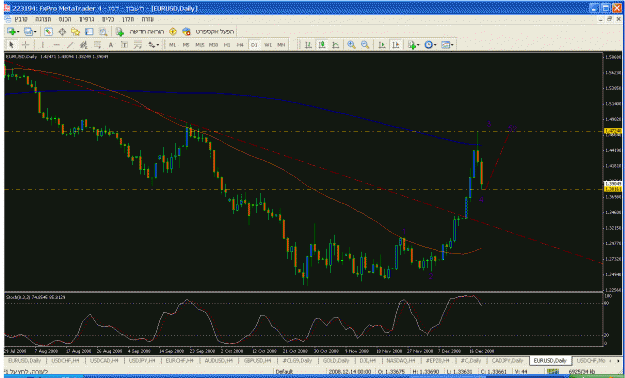Select the Crosshair tool
Screen dimensions: 625x378
coord(25,45)
